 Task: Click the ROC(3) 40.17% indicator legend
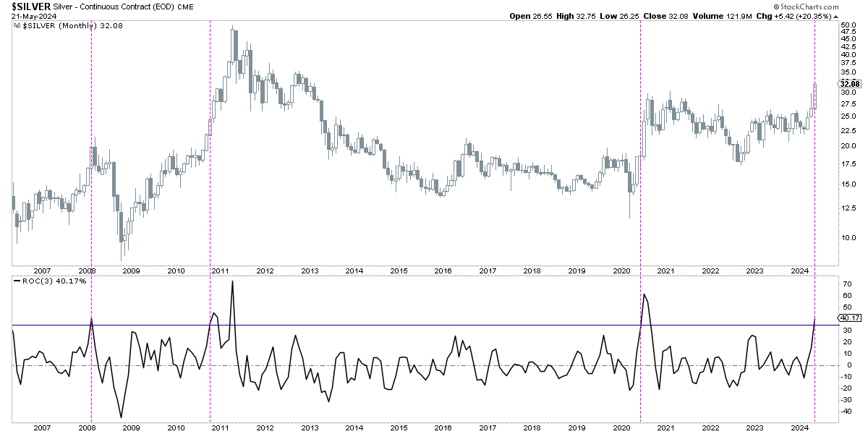point(54,280)
